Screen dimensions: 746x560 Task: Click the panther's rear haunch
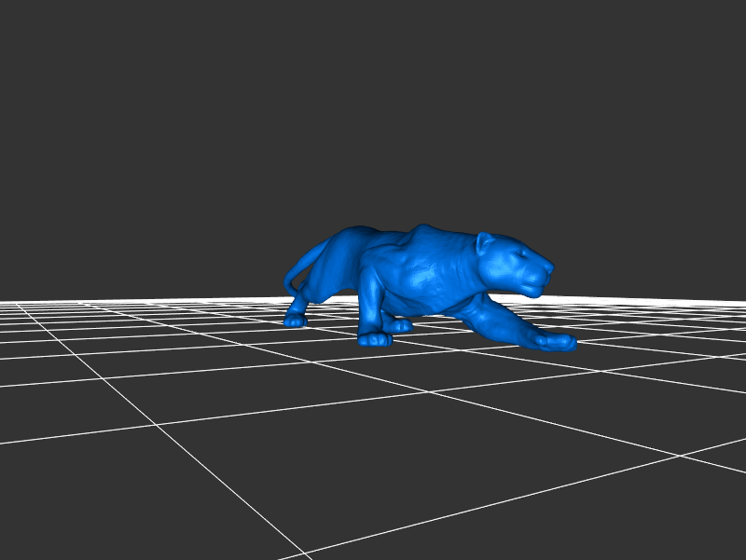340,256
